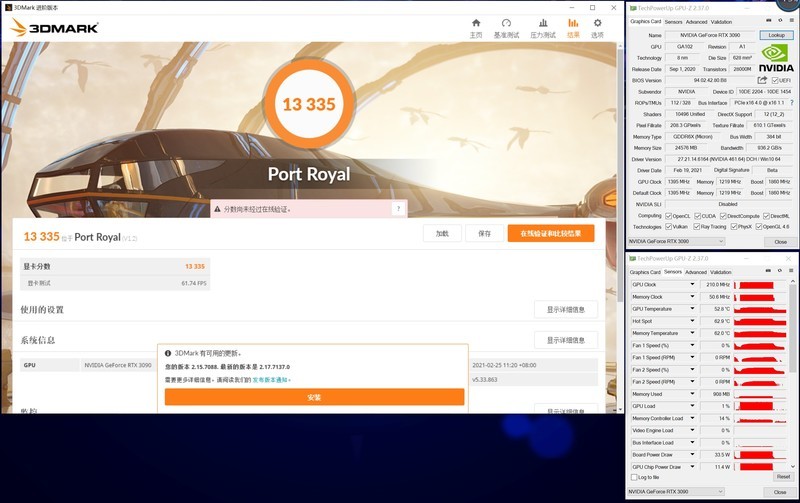The height and width of the screenshot is (503, 800).
Task: Click the GPU-Z app icon in Sensors window title bar
Action: [633, 259]
